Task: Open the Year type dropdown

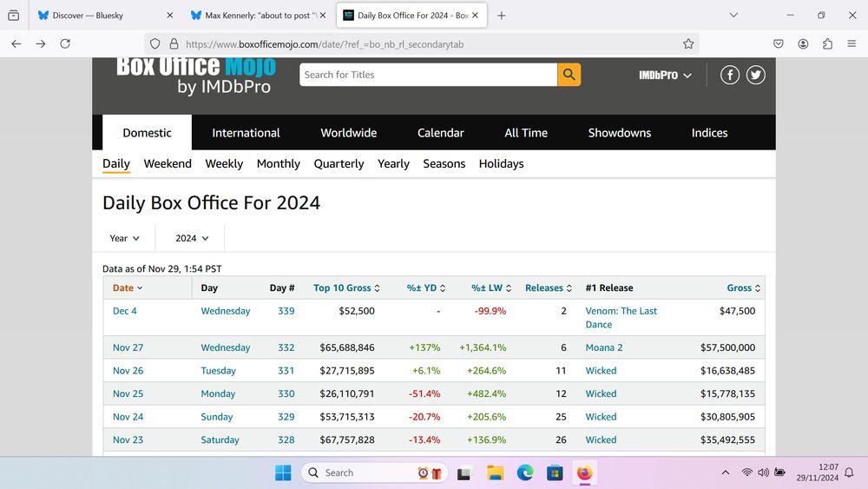Action: (x=124, y=238)
